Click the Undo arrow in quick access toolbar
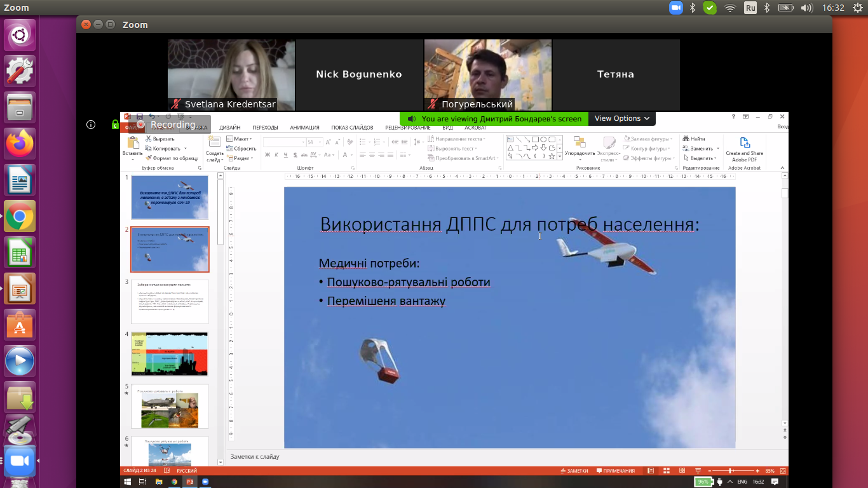Viewport: 868px width, 488px height. click(x=152, y=117)
